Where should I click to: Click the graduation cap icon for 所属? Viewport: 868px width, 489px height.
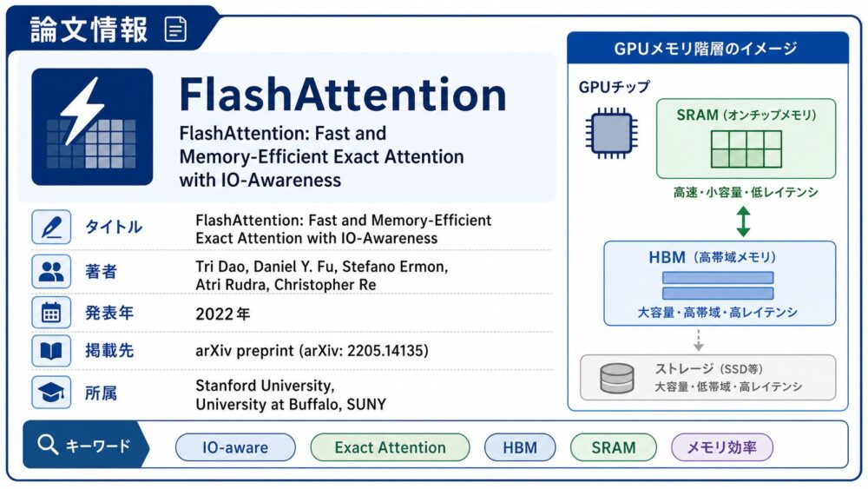coord(51,392)
